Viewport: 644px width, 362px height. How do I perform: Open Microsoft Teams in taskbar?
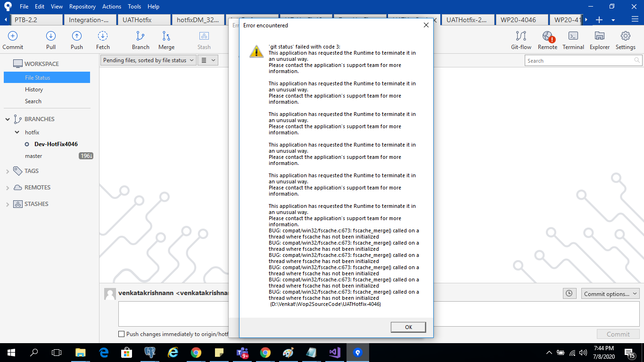(242, 353)
